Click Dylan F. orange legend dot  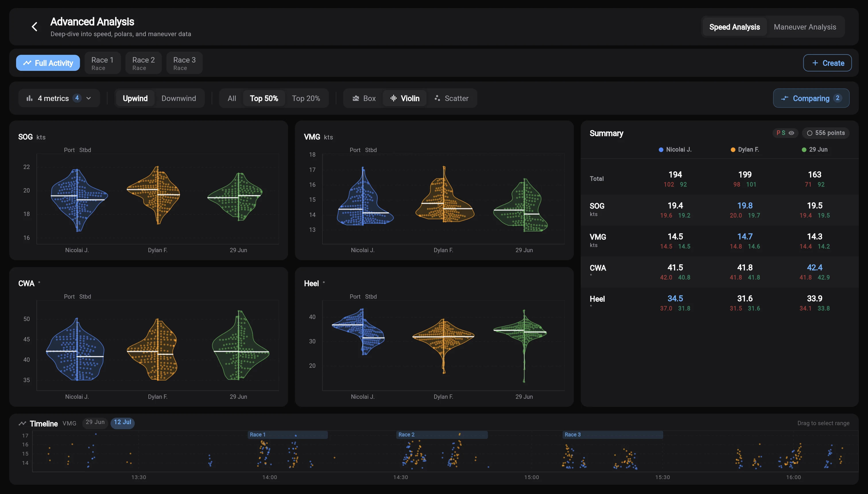point(733,150)
